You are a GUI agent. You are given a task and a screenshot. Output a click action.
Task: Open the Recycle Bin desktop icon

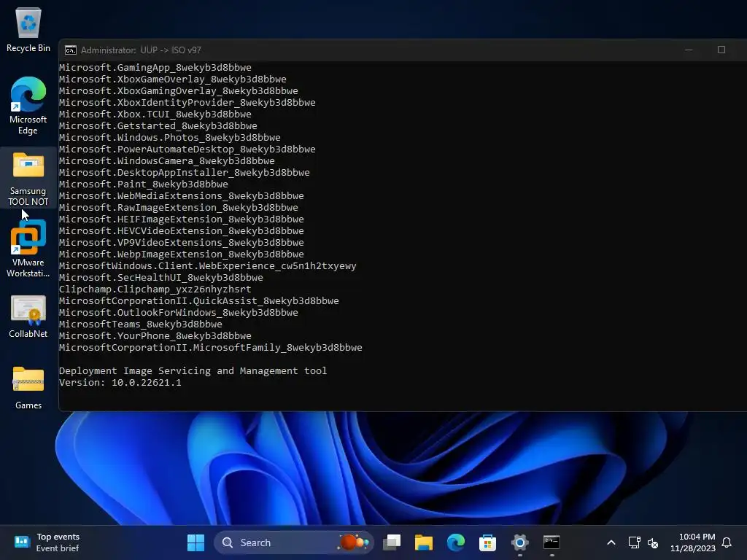tap(28, 30)
